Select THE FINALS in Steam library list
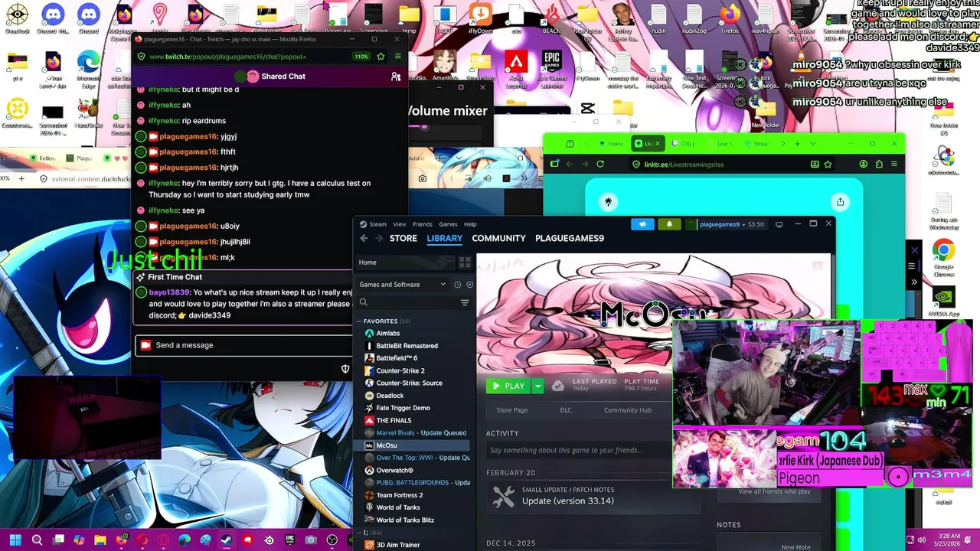This screenshot has width=980, height=551. (x=394, y=420)
